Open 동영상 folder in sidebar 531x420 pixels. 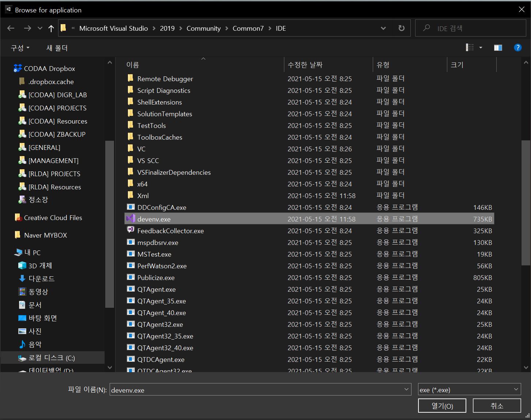38,292
